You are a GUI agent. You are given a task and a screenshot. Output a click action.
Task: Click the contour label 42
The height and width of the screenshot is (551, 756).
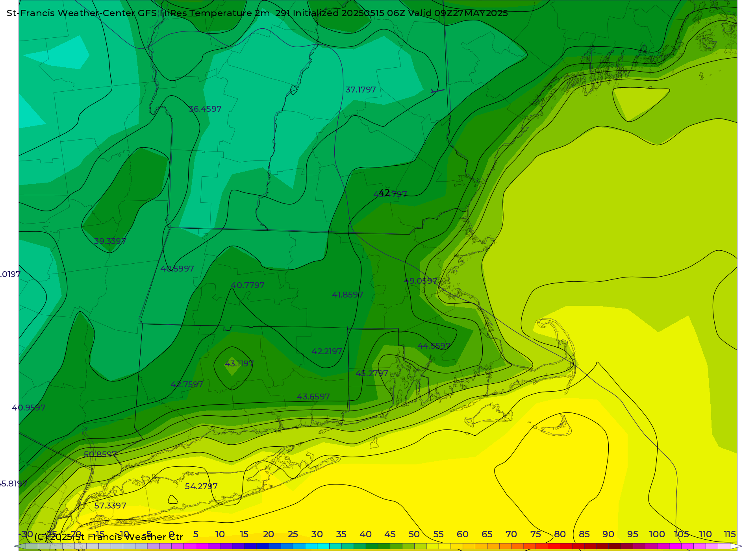coord(384,193)
